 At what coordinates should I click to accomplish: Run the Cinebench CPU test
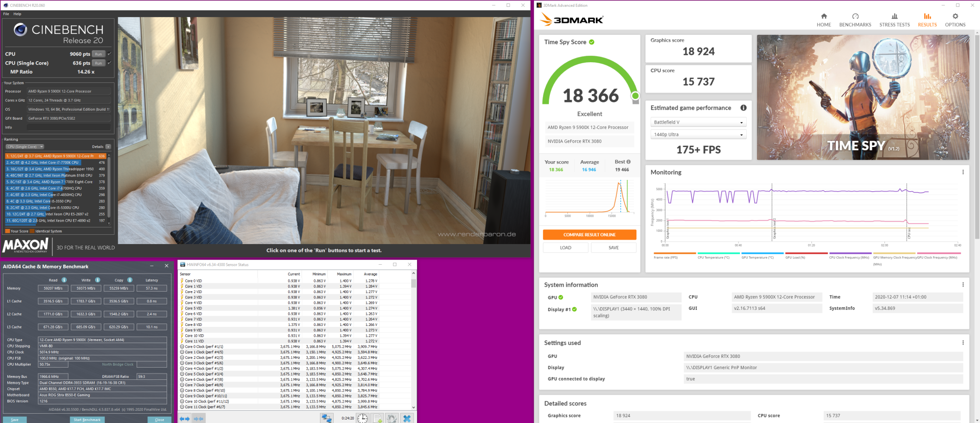[98, 54]
